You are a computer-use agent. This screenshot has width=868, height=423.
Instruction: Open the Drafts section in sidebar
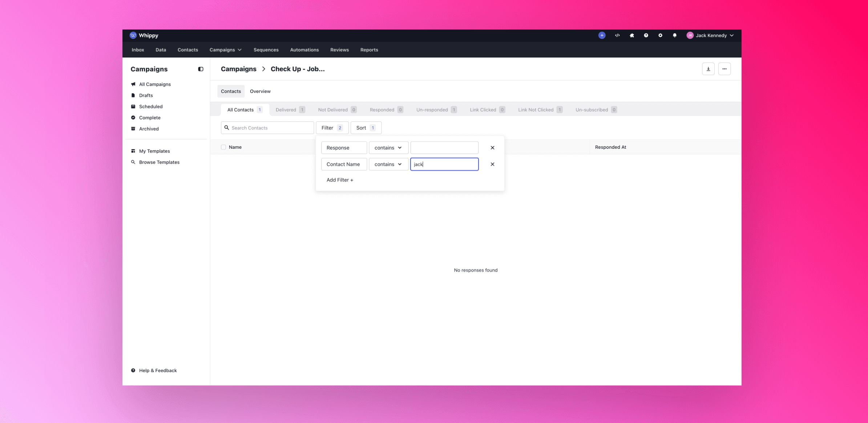click(x=146, y=95)
